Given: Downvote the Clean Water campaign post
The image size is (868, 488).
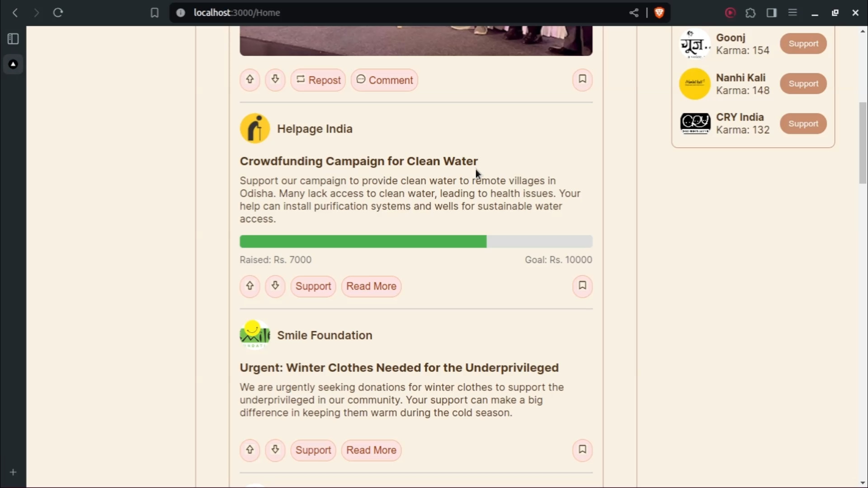Looking at the screenshot, I should click(275, 286).
